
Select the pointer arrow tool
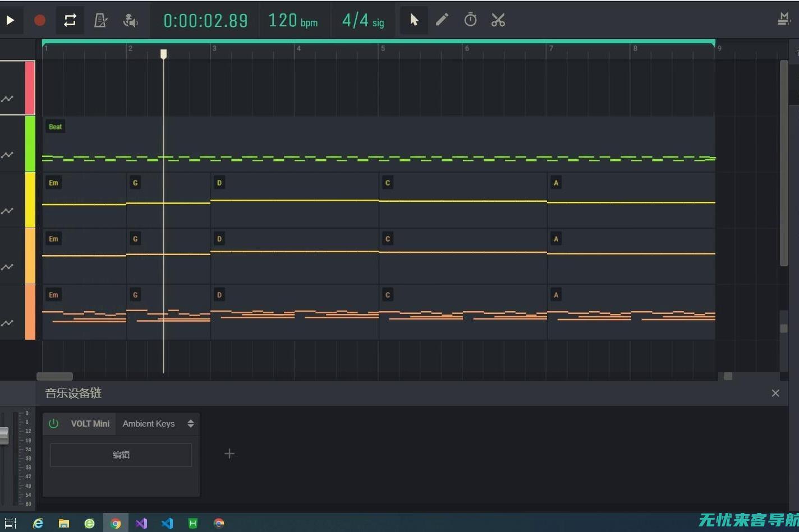[x=414, y=20]
